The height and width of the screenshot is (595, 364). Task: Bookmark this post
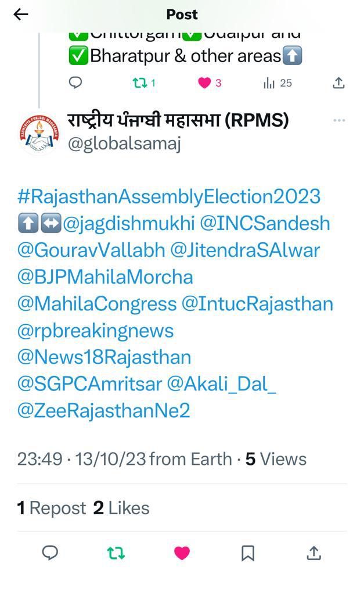click(248, 553)
